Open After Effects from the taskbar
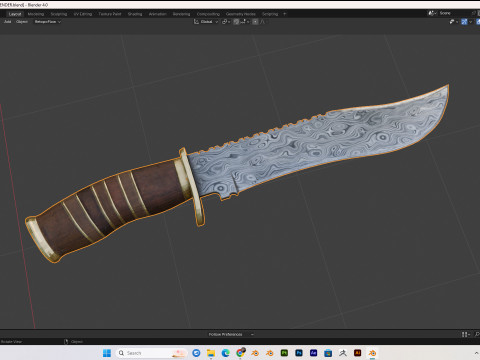Image resolution: width=480 pixels, height=360 pixels. pyautogui.click(x=313, y=353)
